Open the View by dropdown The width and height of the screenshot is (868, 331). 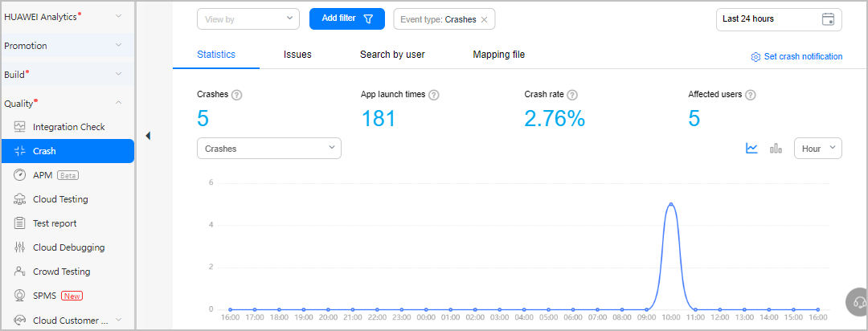248,18
